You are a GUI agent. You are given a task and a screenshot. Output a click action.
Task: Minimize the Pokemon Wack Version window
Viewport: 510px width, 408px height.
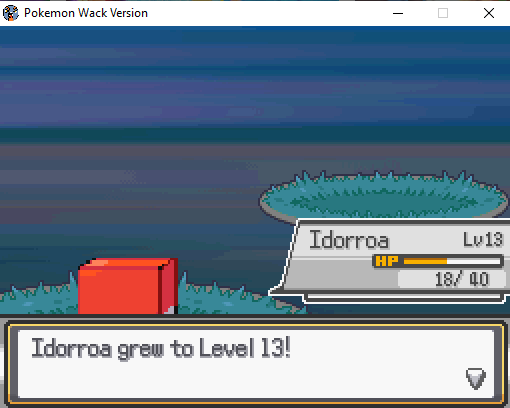point(398,13)
